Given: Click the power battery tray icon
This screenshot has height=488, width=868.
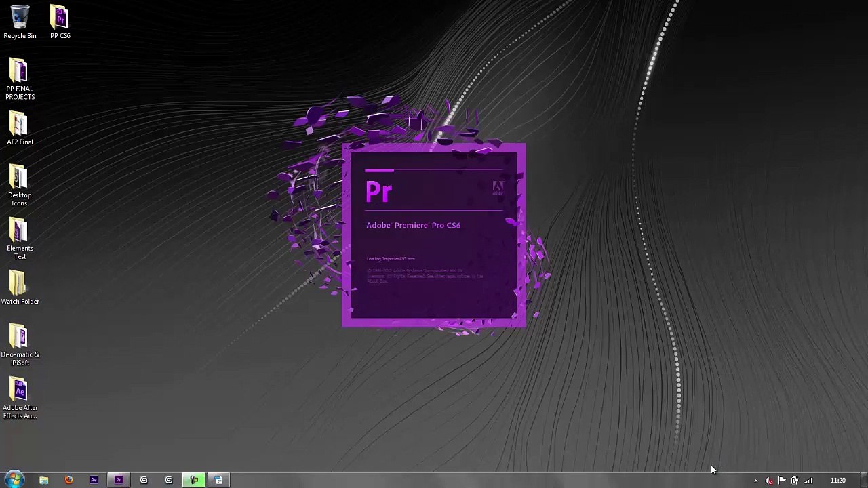Looking at the screenshot, I should 795,481.
